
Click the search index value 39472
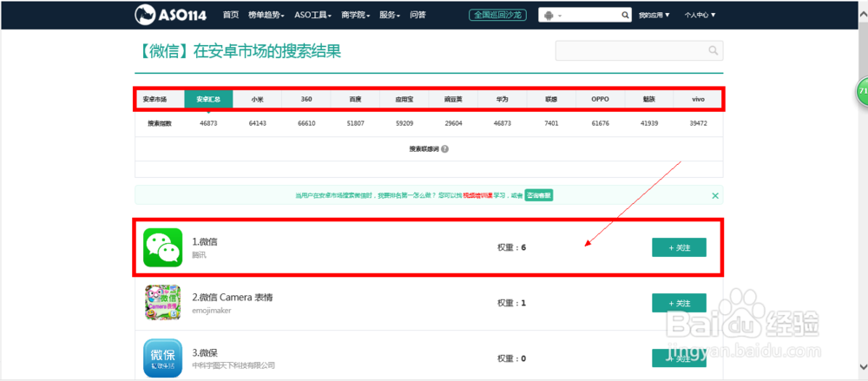[x=698, y=123]
